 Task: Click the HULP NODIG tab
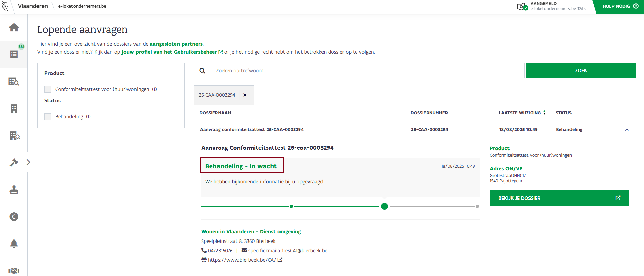coord(620,6)
